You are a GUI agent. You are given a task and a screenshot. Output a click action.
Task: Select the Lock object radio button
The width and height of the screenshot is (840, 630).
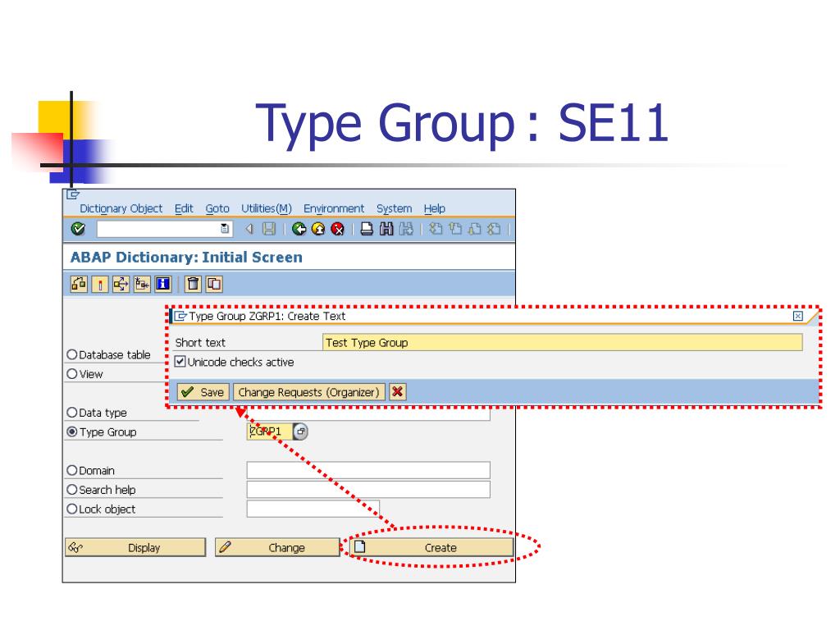click(x=72, y=509)
